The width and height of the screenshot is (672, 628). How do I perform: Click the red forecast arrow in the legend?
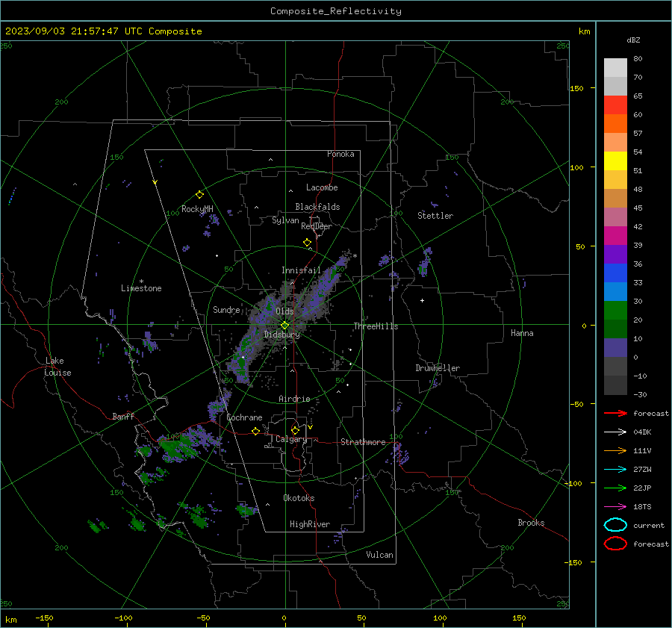[x=615, y=413]
